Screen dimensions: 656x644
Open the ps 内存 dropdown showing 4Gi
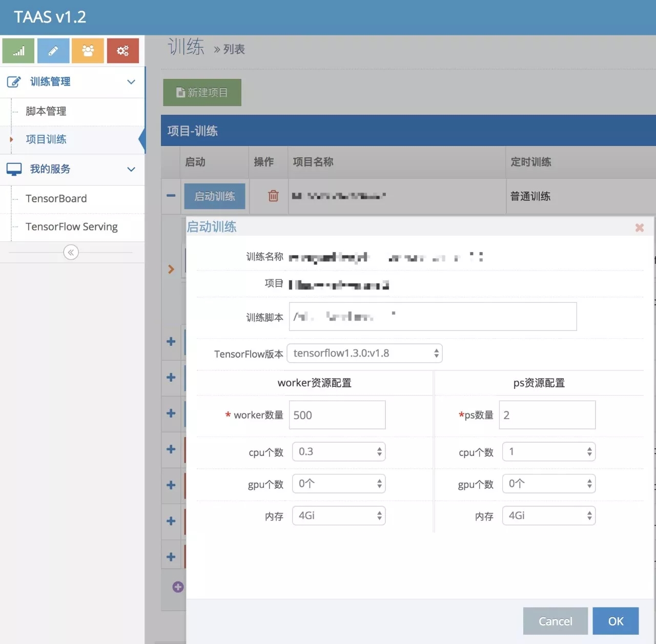(x=548, y=515)
